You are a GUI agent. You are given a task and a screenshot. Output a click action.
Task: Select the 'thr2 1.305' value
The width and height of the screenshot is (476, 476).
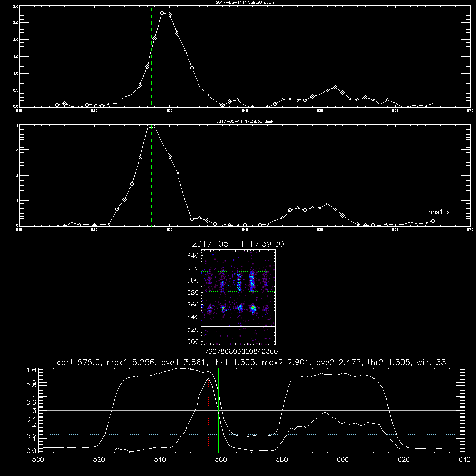[389, 362]
